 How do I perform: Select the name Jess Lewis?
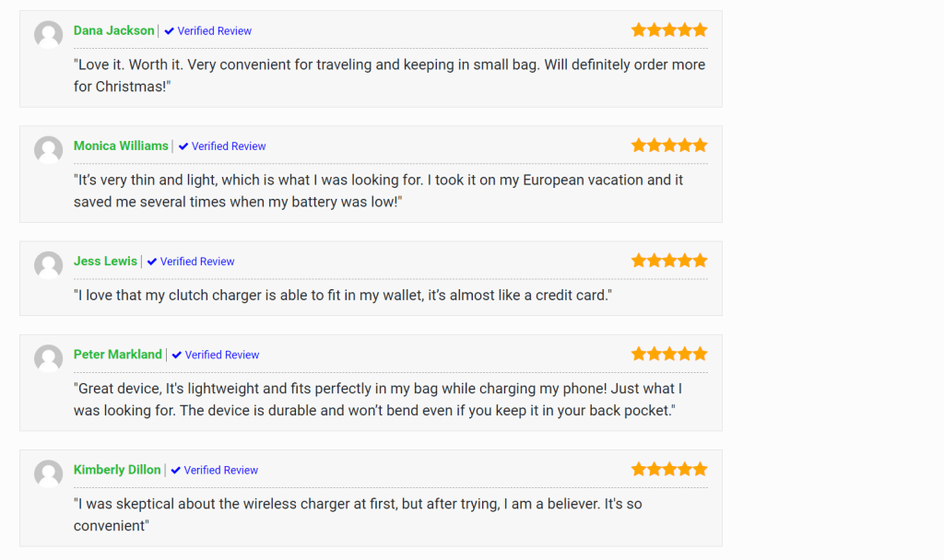click(105, 262)
